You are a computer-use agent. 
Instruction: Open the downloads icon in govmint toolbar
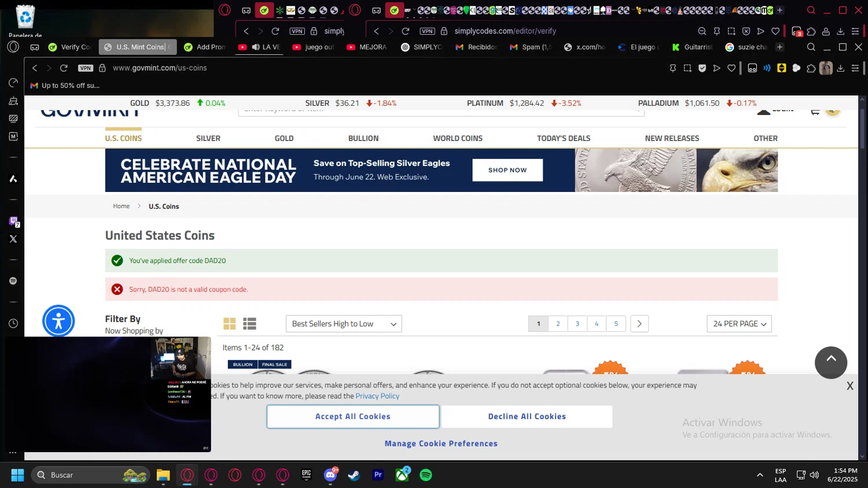click(841, 68)
